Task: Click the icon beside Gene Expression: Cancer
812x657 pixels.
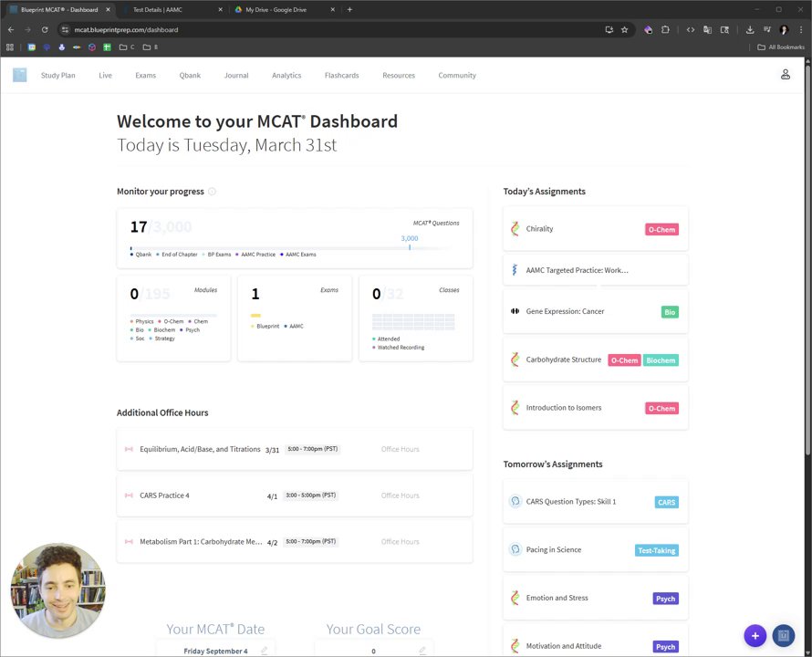Action: (x=515, y=311)
